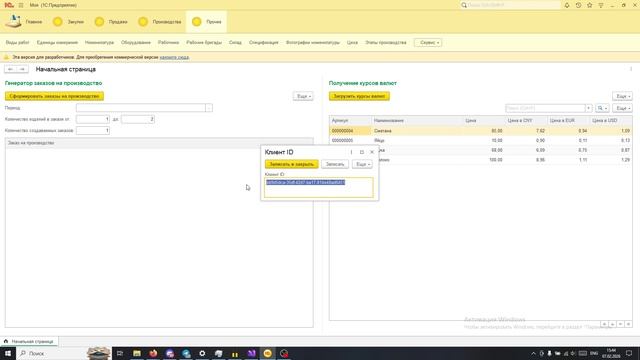The height and width of the screenshot is (360, 640).
Task: Open Единицы измерения list
Action: pos(57,42)
